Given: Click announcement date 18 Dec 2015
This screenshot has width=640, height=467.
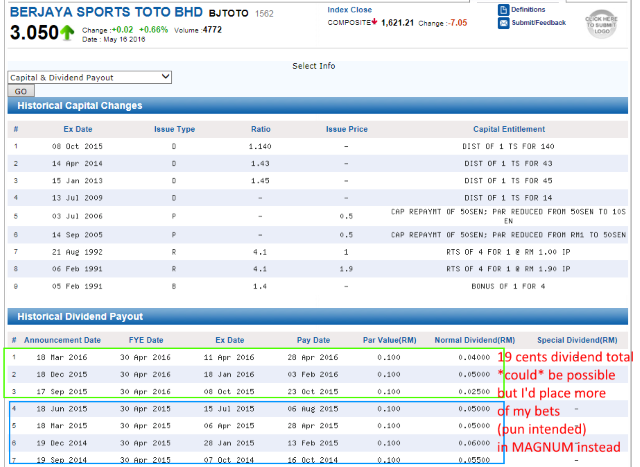Looking at the screenshot, I should (x=62, y=374).
